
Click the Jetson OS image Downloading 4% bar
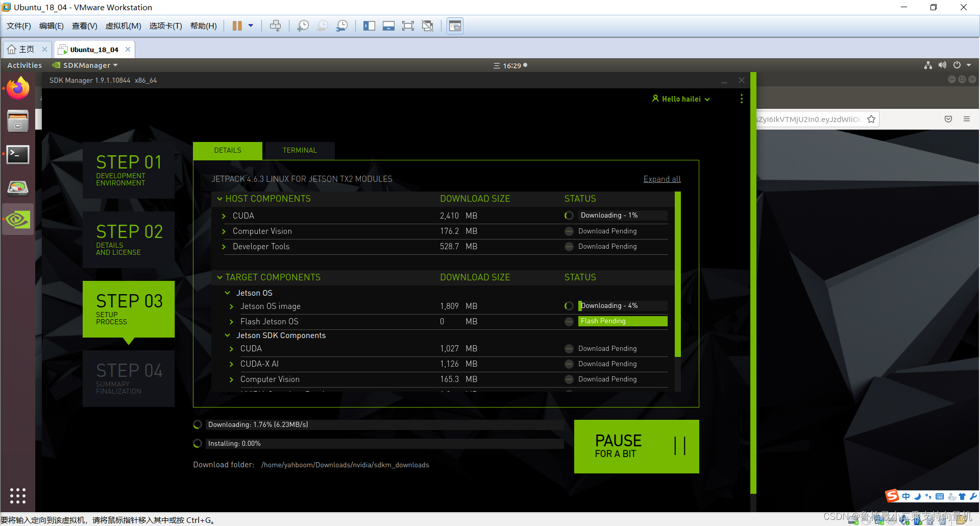coord(623,306)
